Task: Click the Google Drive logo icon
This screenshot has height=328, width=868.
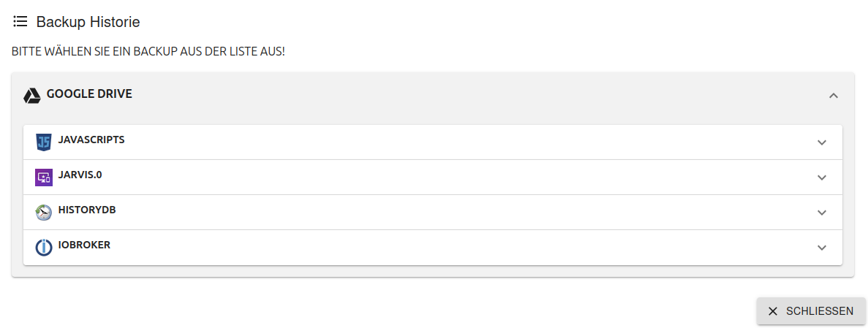Action: pos(31,96)
